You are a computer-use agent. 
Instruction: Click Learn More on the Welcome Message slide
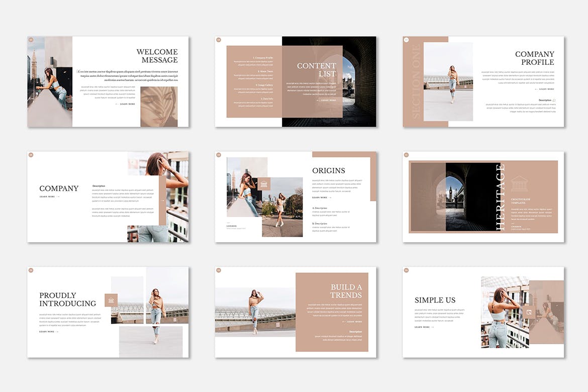[x=127, y=104]
